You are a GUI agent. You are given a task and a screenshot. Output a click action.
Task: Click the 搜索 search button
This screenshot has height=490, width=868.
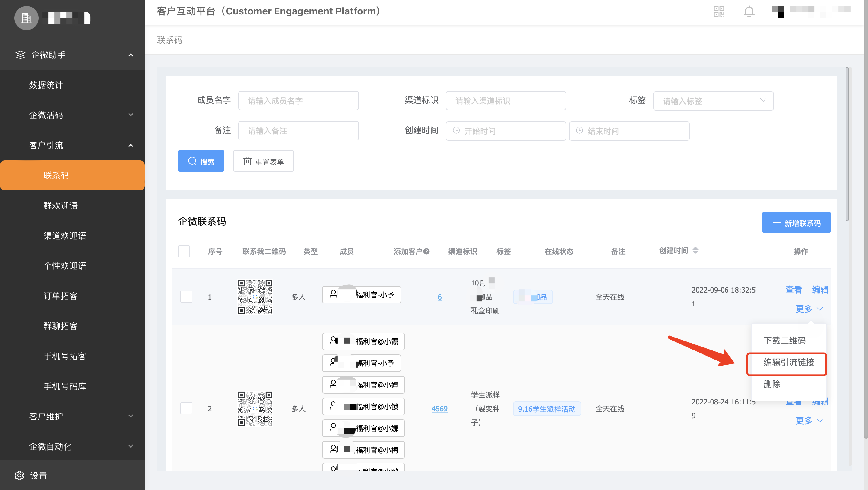(201, 161)
